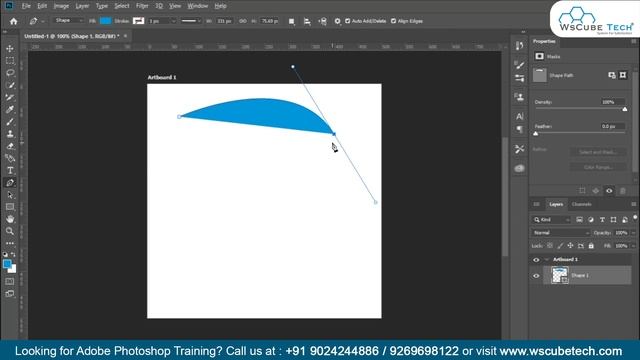
Task: Open the layer Fill dropdown arrow
Action: click(x=633, y=246)
